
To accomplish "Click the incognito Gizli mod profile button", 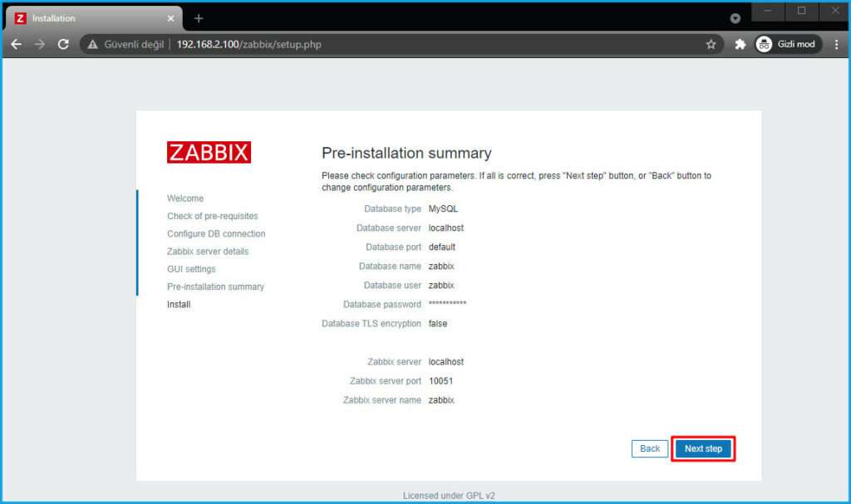I will (788, 45).
